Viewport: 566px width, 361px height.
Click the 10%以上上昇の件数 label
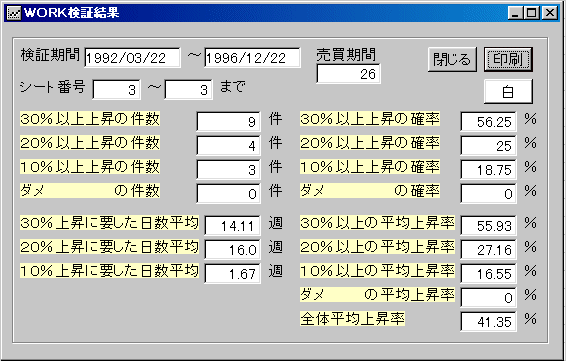(90, 167)
